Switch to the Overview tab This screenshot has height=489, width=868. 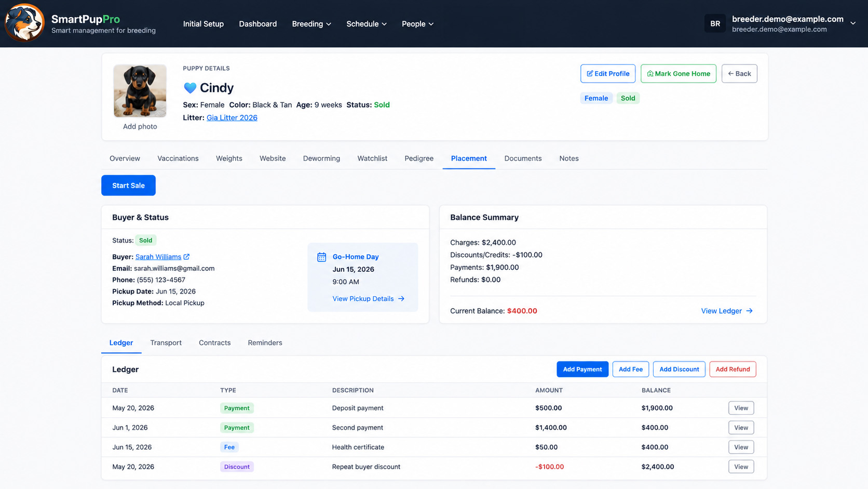pos(125,158)
